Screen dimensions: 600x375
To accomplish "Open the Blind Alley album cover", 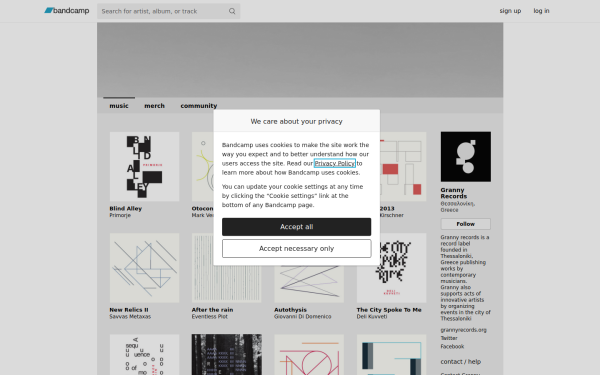I will point(144,166).
